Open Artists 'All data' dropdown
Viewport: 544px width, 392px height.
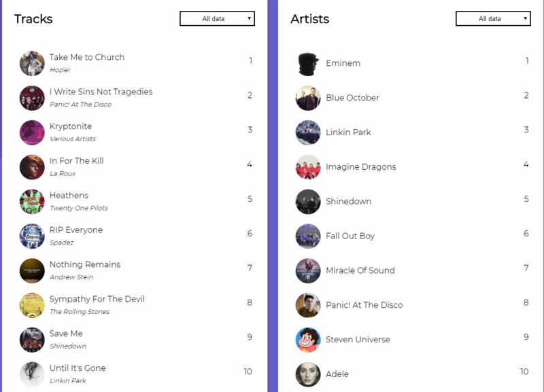point(493,19)
